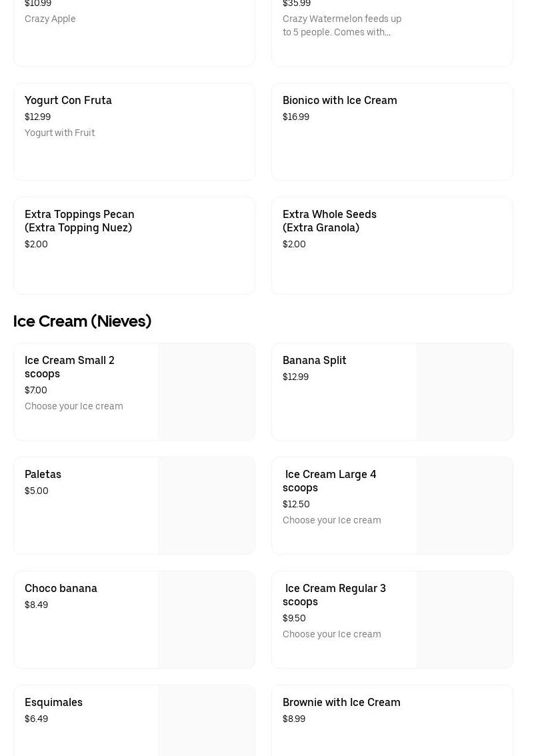536x756 pixels.
Task: Click the Banana Split item title
Action: point(314,361)
